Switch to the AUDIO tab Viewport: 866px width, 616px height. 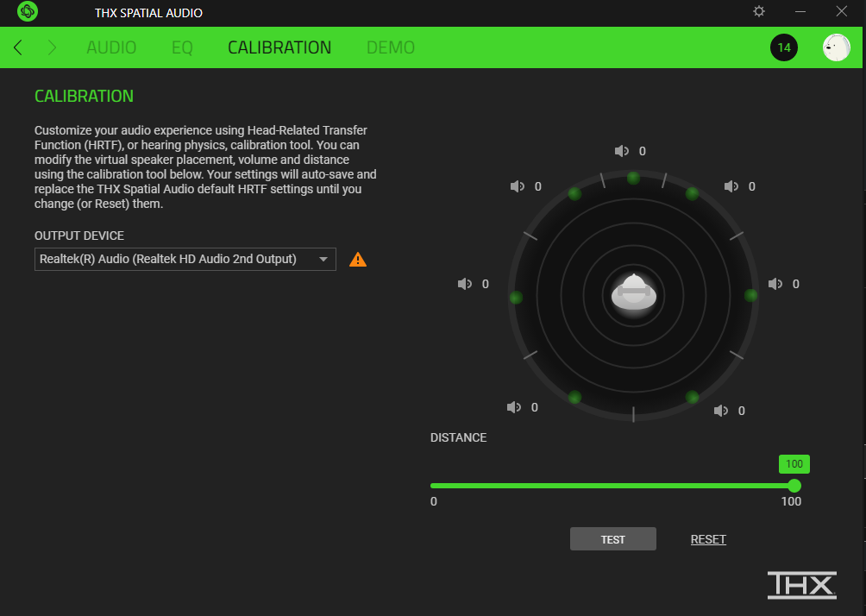point(111,47)
